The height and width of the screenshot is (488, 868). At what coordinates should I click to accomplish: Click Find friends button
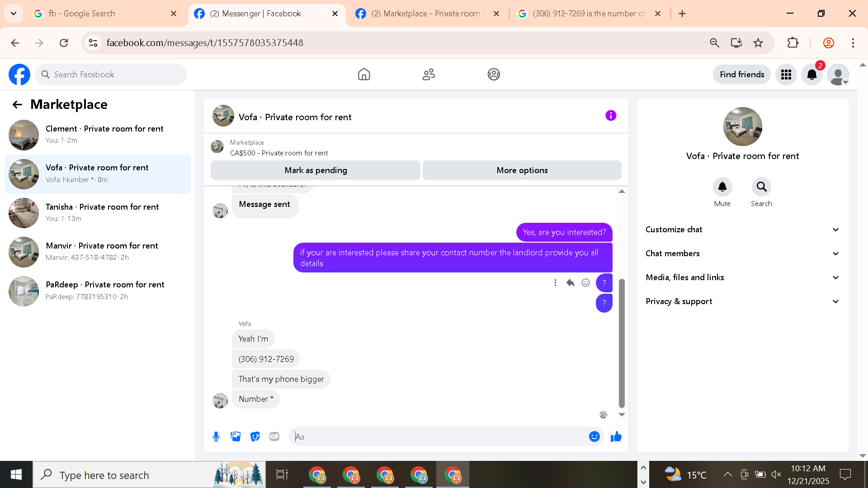[742, 75]
